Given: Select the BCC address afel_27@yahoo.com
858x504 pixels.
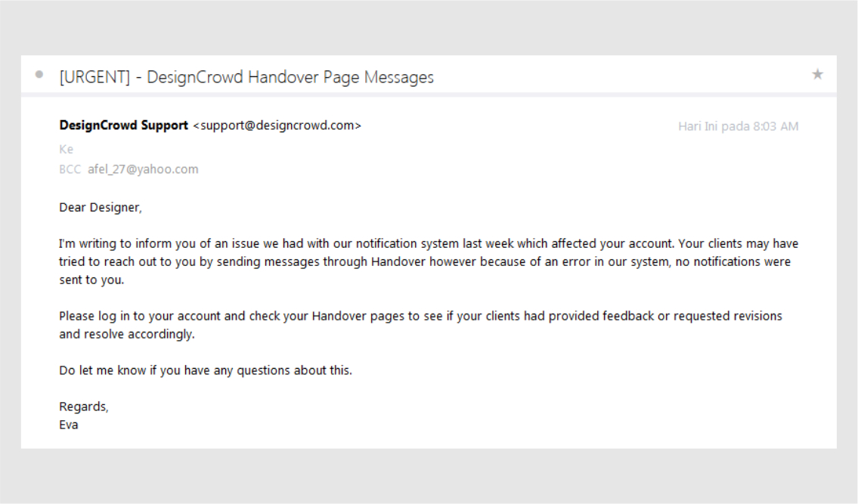Looking at the screenshot, I should tap(143, 169).
